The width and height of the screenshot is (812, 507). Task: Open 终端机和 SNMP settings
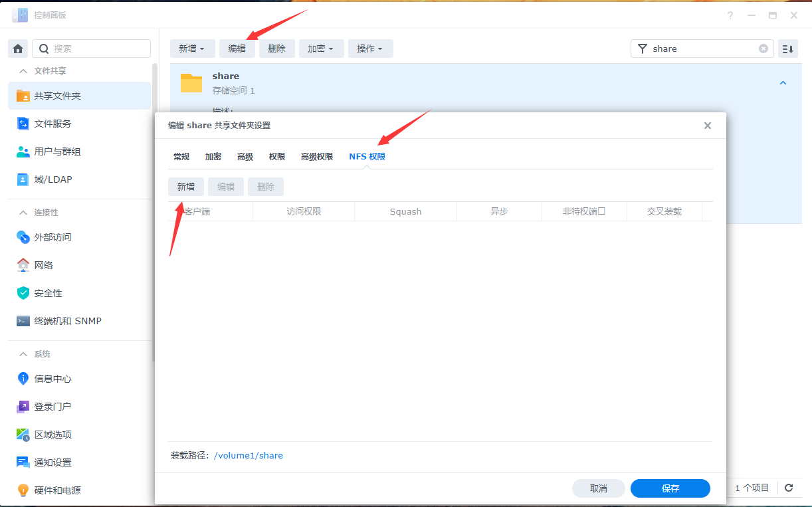pos(79,321)
